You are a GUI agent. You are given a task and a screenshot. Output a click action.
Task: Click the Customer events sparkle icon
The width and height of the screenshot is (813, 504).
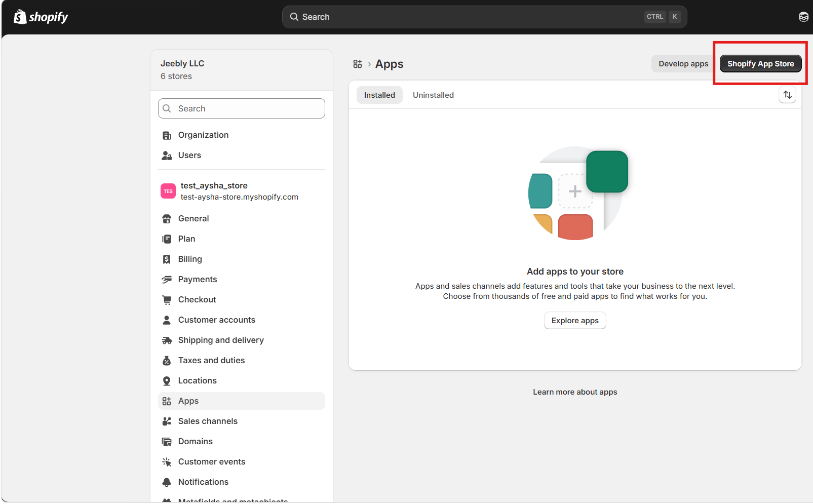167,462
